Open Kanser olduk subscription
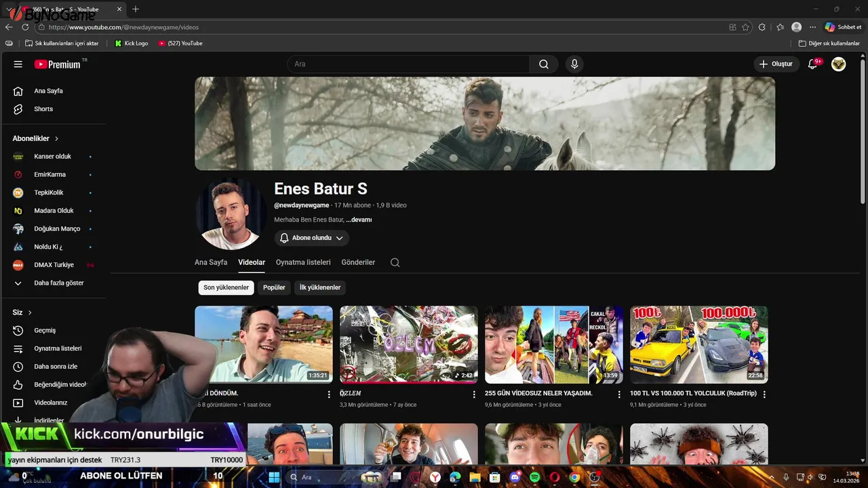 coord(52,157)
